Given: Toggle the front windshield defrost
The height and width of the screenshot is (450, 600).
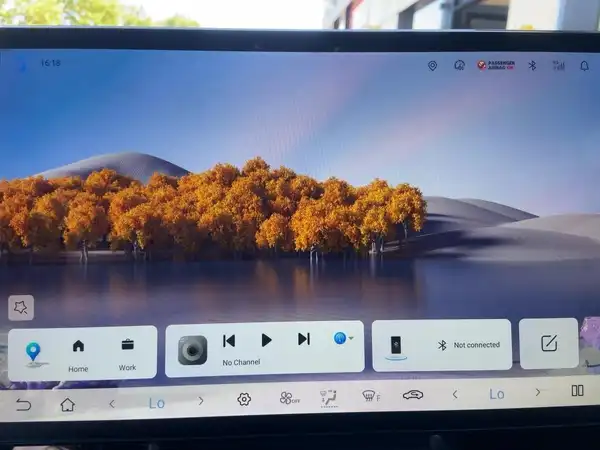Looking at the screenshot, I should (x=370, y=395).
